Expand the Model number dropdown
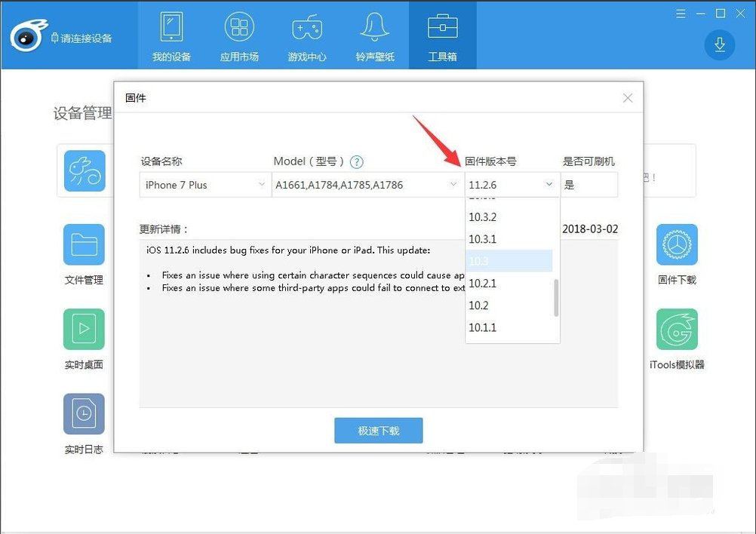756x534 pixels. coord(367,184)
